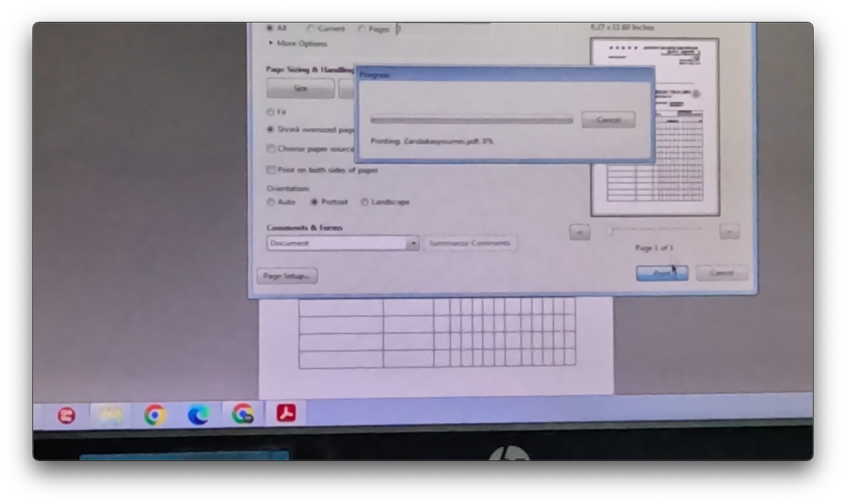The height and width of the screenshot is (504, 846).
Task: Open Page Setup dialog
Action: point(286,276)
